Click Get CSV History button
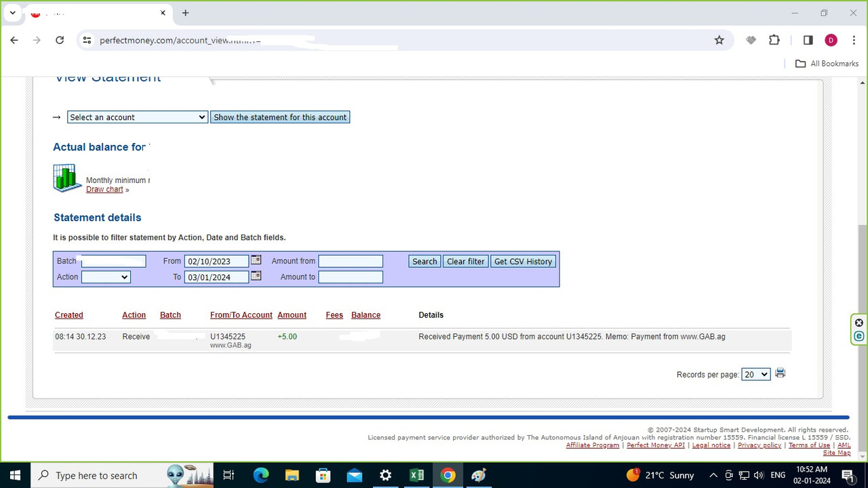The height and width of the screenshot is (488, 868). 523,262
